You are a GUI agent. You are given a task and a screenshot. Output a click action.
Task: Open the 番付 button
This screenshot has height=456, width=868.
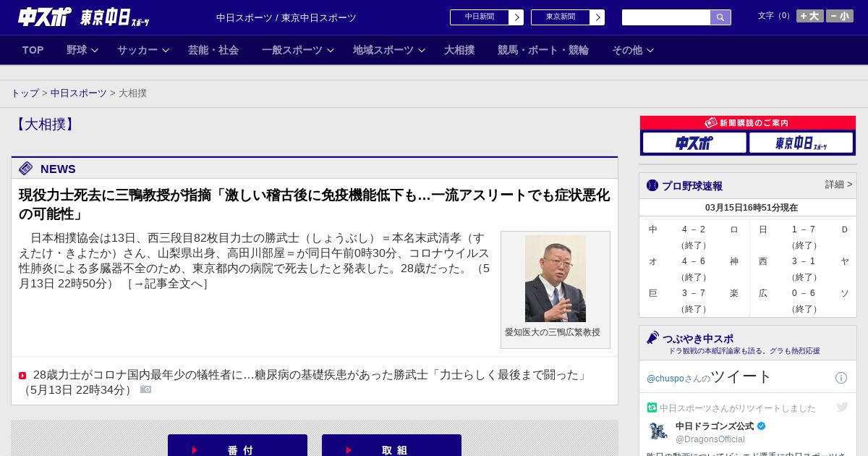(x=237, y=446)
